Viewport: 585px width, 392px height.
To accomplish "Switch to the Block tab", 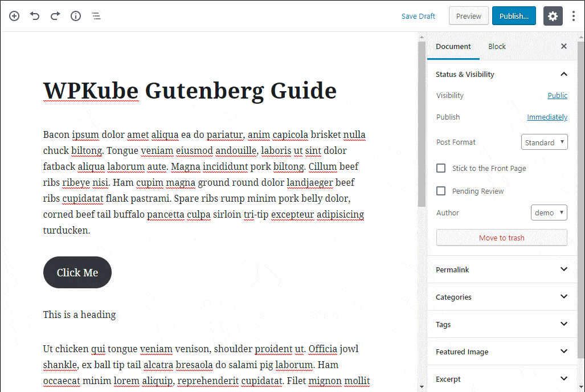I will pyautogui.click(x=497, y=46).
